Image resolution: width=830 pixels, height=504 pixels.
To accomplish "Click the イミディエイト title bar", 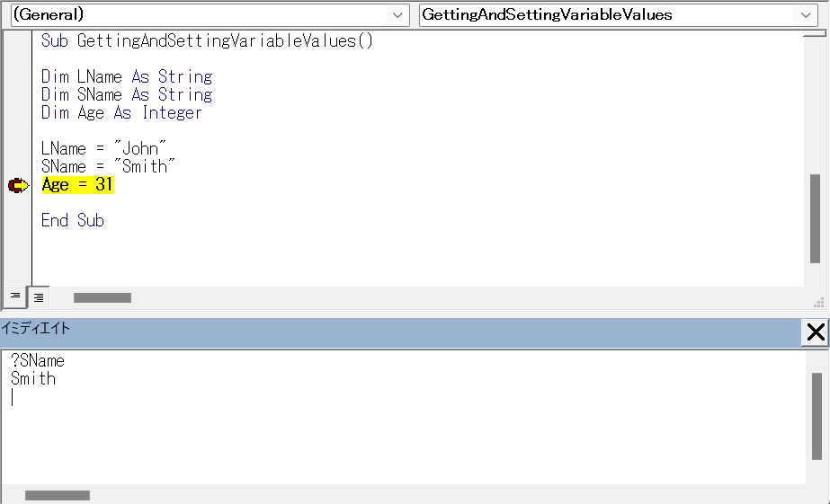I will click(x=400, y=332).
